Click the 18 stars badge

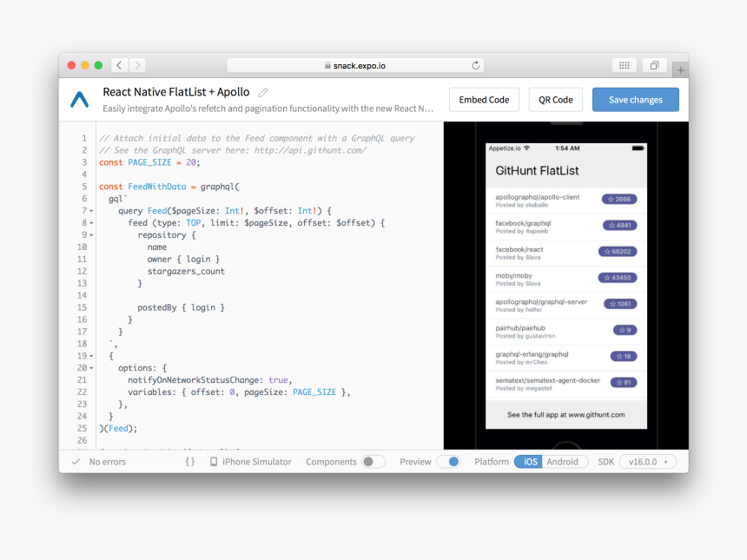click(x=624, y=356)
